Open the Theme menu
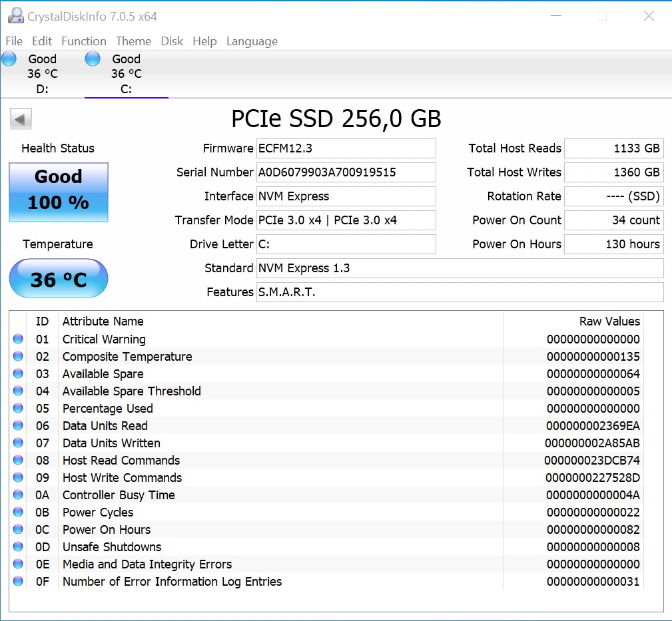672x621 pixels. [133, 41]
